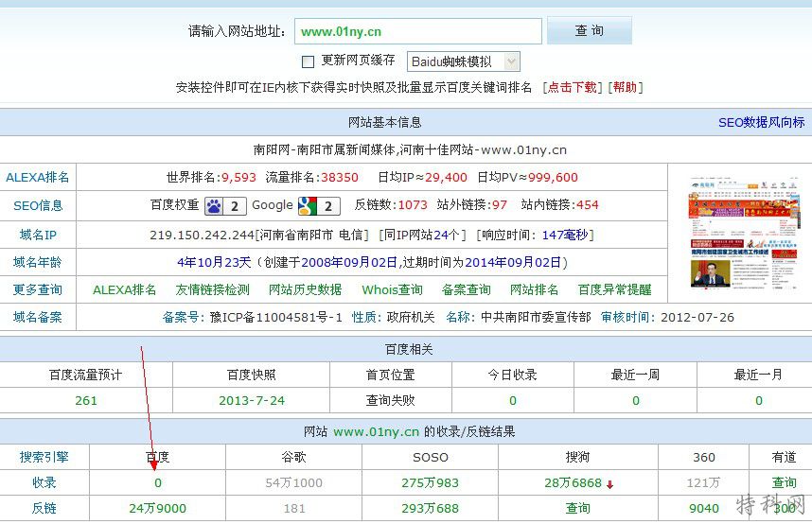The image size is (812, 524).
Task: Click the Baidu 收录 value 0
Action: tap(158, 482)
